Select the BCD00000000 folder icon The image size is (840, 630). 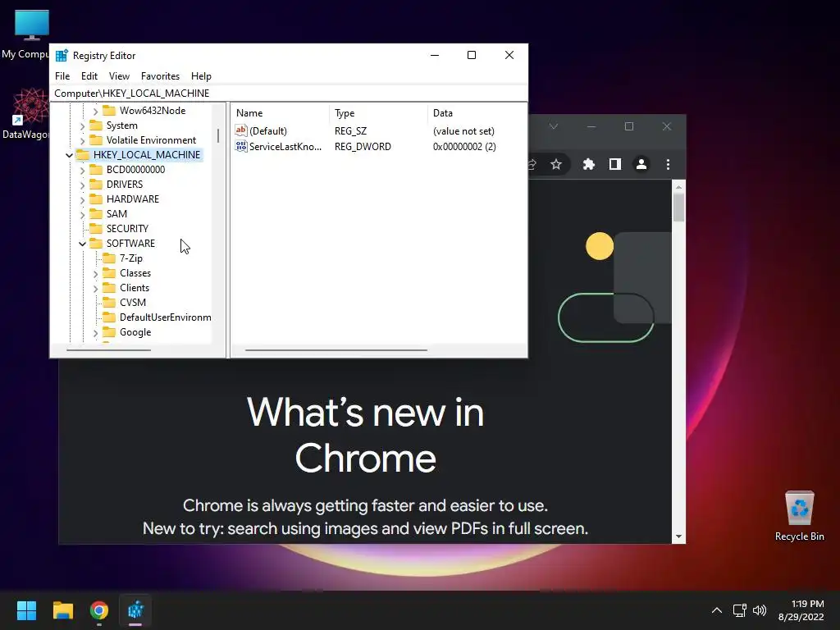(x=96, y=169)
